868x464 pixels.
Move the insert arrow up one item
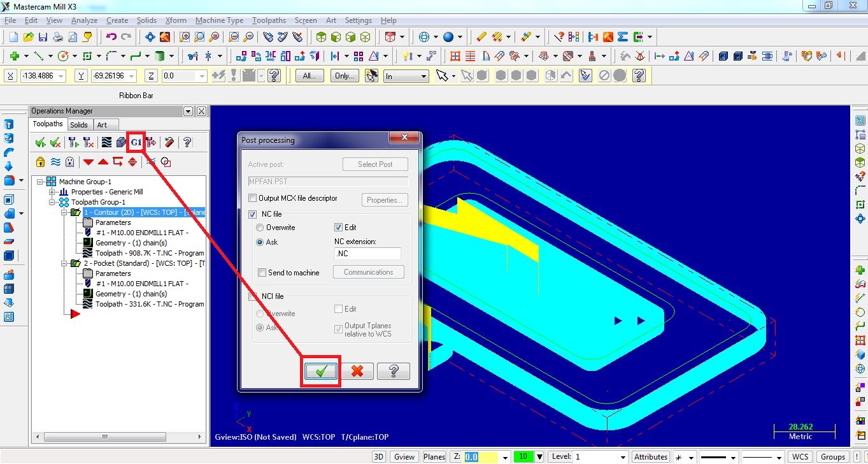[103, 162]
